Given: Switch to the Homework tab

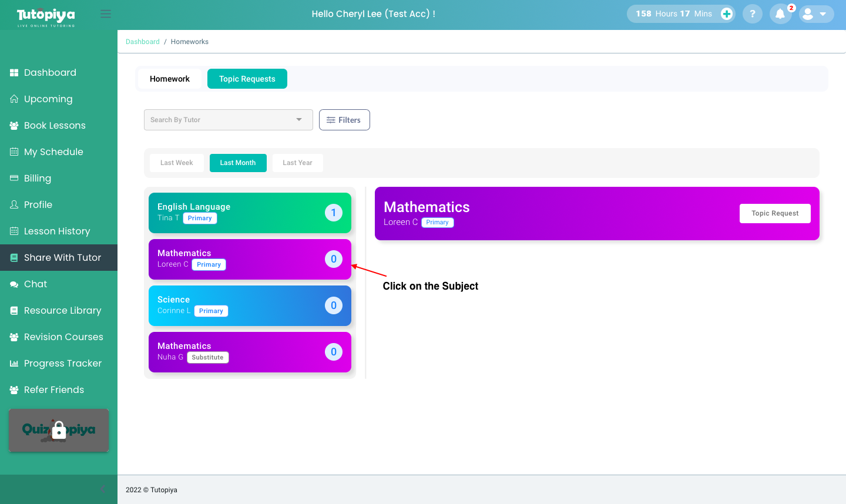Looking at the screenshot, I should coord(169,79).
